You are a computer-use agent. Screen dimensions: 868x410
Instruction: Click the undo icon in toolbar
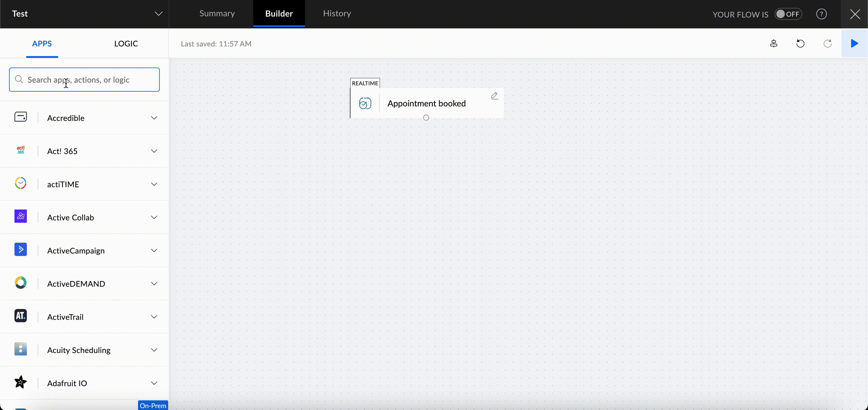point(800,43)
